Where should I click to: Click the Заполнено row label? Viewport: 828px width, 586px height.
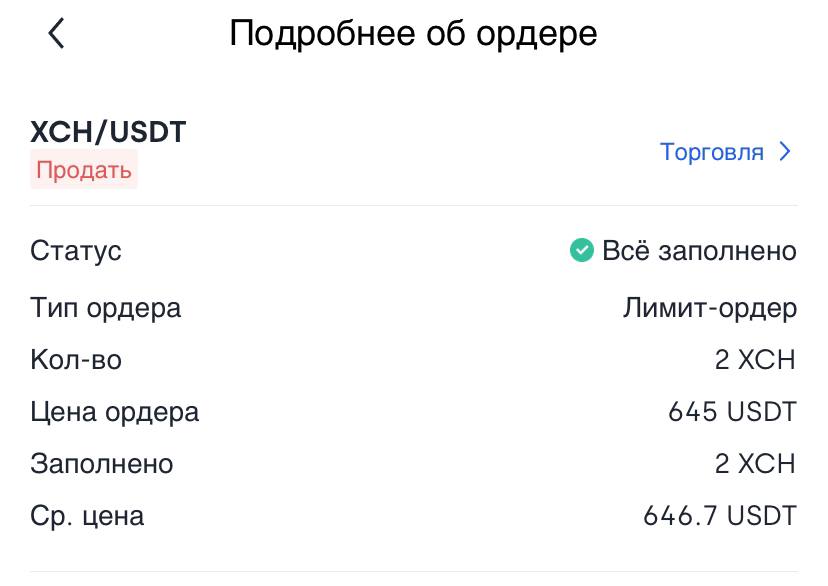(x=102, y=464)
